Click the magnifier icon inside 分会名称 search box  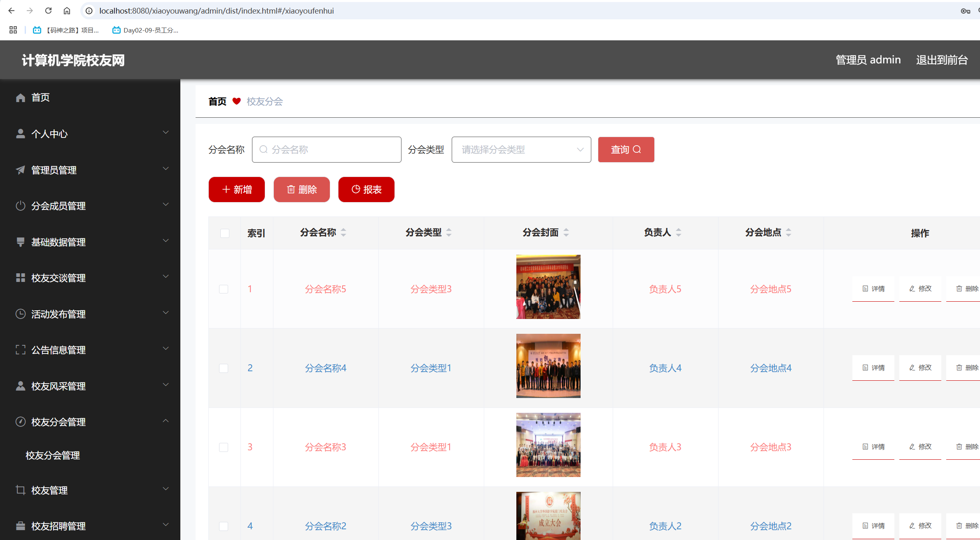[264, 149]
